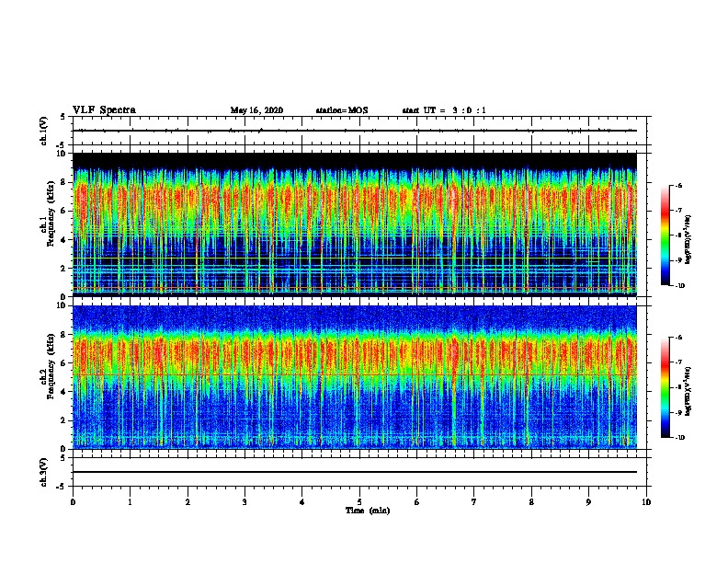This screenshot has height=563, width=728.
Task: Click the time axis tick label '5'
Action: (x=359, y=502)
